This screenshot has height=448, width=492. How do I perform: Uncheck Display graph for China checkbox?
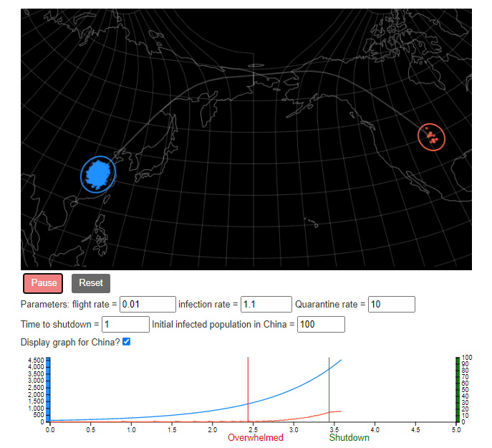(126, 341)
